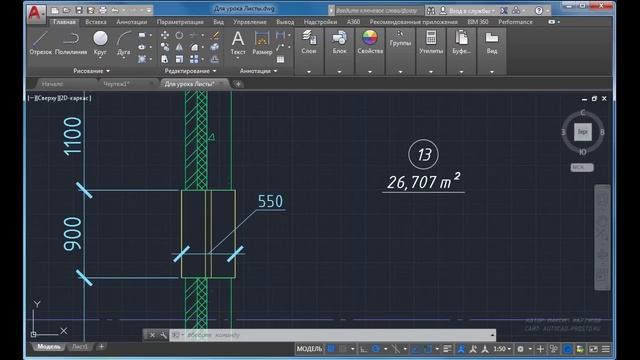
Task: Choose the Mirror tool in Редактирование panel
Action: 179,47
